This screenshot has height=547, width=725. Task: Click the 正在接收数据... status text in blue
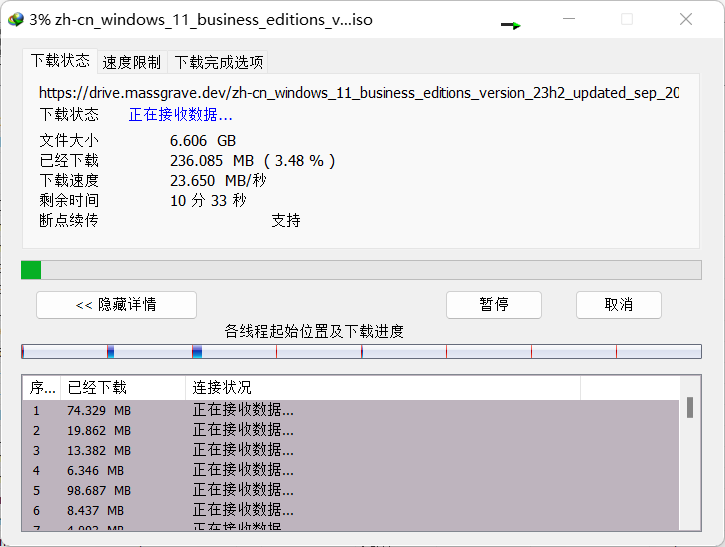[x=180, y=115]
